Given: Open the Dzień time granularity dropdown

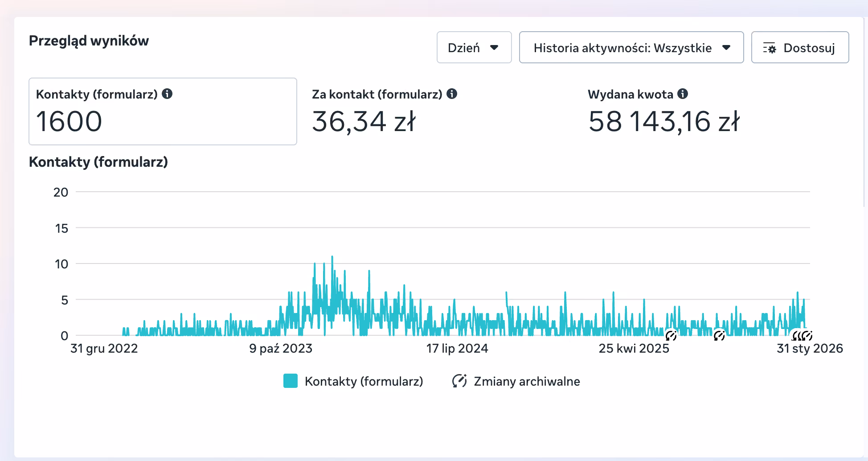Looking at the screenshot, I should [x=474, y=47].
